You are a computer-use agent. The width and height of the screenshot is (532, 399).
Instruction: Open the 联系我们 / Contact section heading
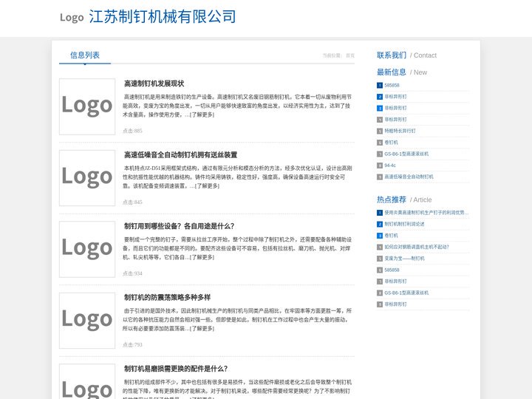point(406,55)
